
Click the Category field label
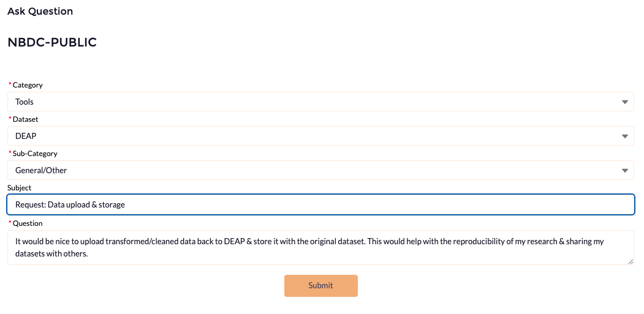coord(28,85)
